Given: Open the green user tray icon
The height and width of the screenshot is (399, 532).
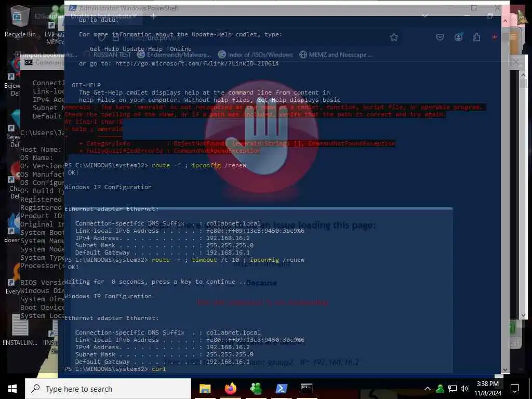Looking at the screenshot, I should (440, 389).
